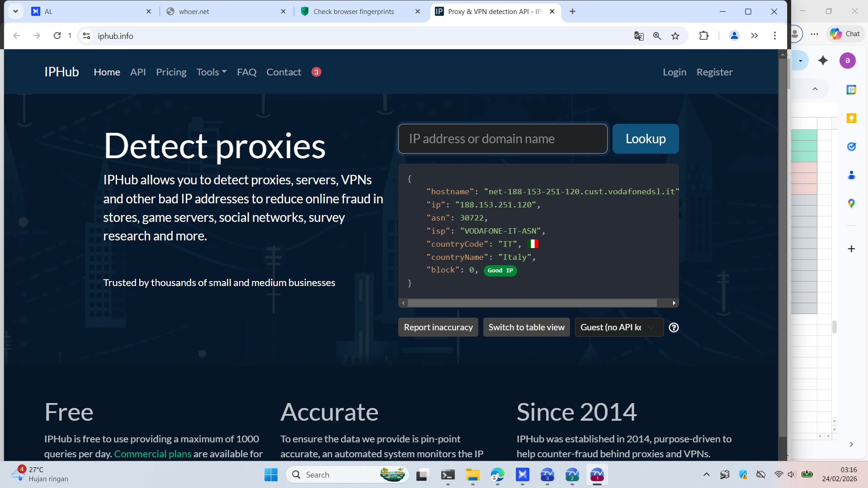
Task: Open the Guest (no API key) dropdown
Action: pos(618,328)
